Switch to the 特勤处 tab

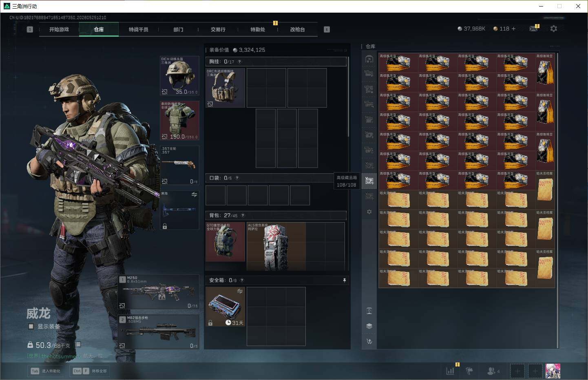pos(258,29)
